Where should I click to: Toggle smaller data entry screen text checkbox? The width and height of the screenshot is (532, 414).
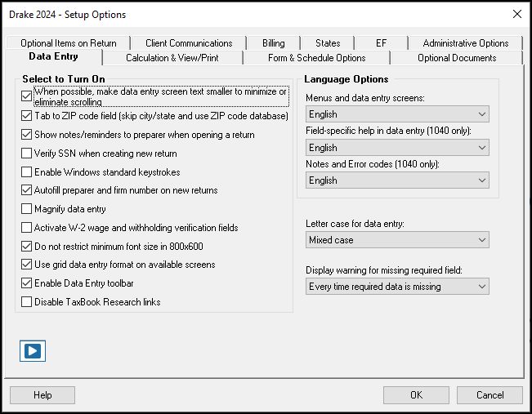pos(26,96)
